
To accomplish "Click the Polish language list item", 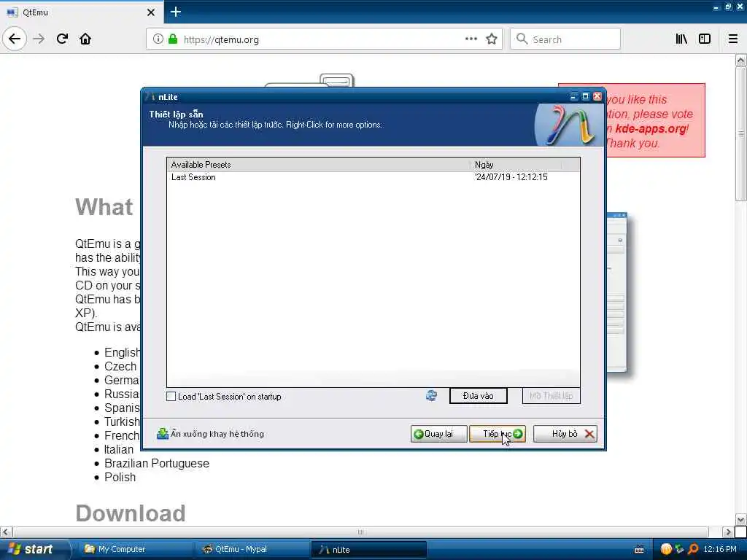I will [x=120, y=477].
